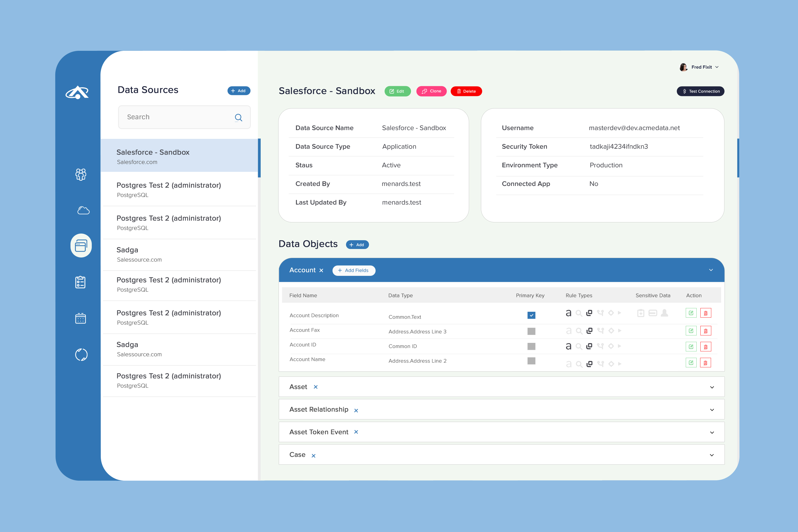
Task: Click the Test Connection button
Action: pos(700,91)
